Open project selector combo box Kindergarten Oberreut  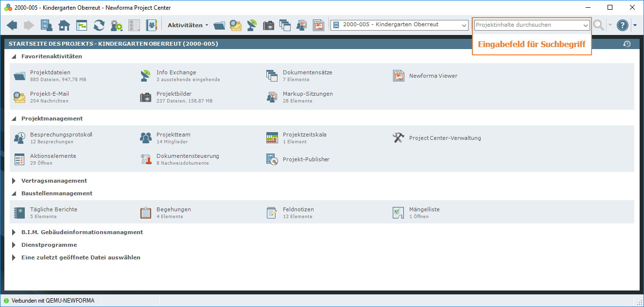tap(399, 25)
